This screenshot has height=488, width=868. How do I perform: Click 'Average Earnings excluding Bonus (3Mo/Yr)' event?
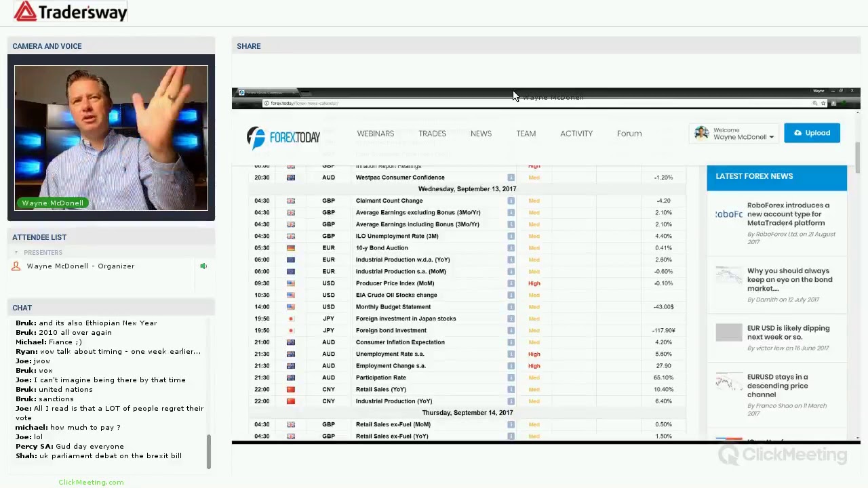click(x=418, y=213)
